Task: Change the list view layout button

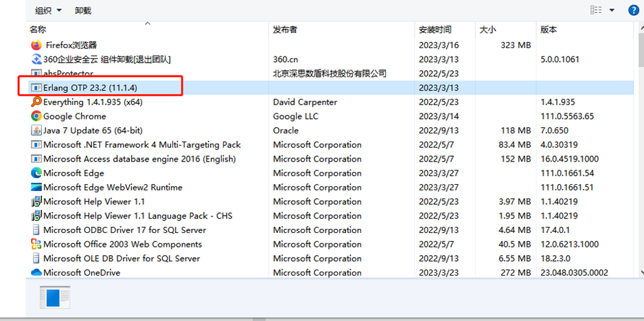Action: 596,10
